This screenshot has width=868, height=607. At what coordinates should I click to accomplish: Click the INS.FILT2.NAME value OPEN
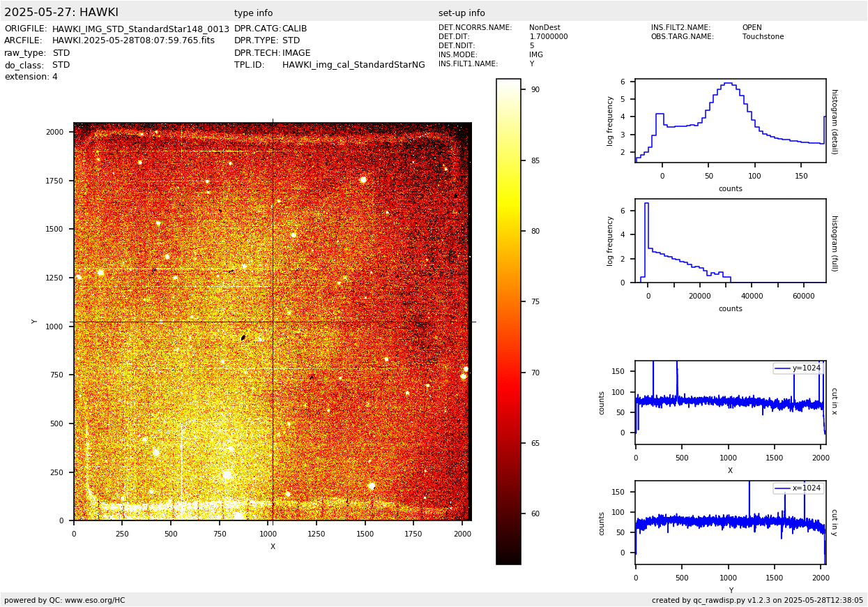click(752, 28)
